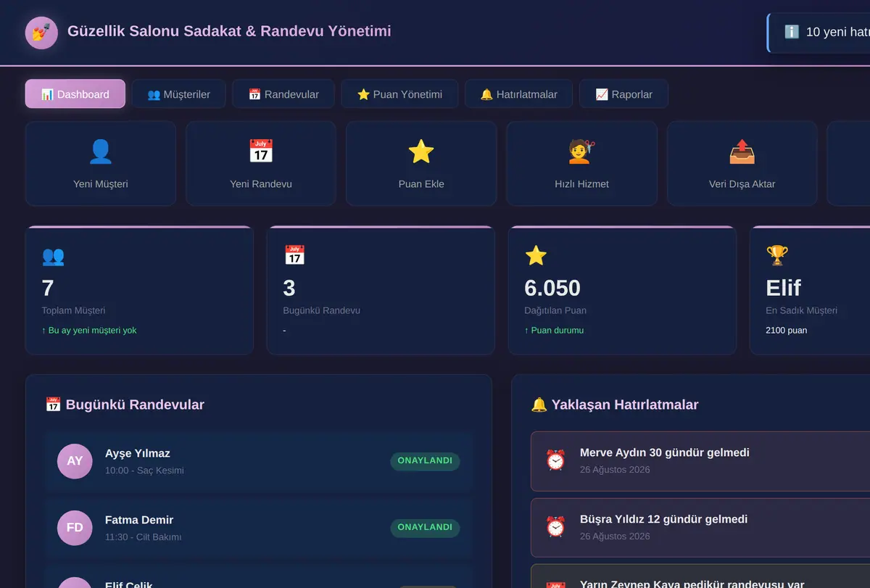Screen dimensions: 870x588
Task: Click the FD avatar for Fatma Demir
Action: [75, 528]
